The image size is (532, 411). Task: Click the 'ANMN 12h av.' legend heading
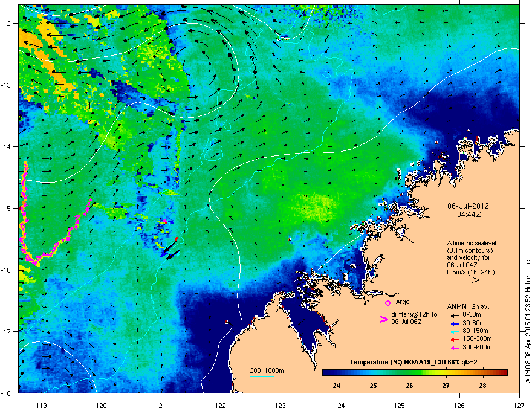(468, 307)
